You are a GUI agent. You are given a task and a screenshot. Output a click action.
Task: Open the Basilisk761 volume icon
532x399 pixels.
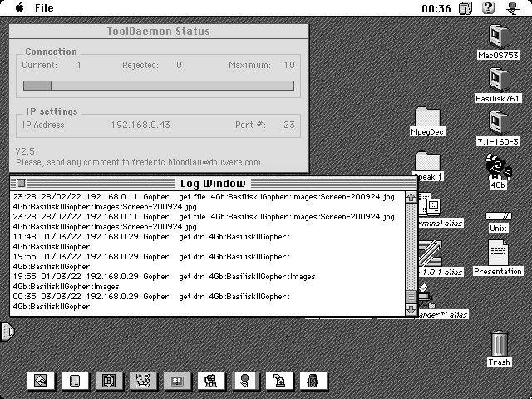[499, 81]
